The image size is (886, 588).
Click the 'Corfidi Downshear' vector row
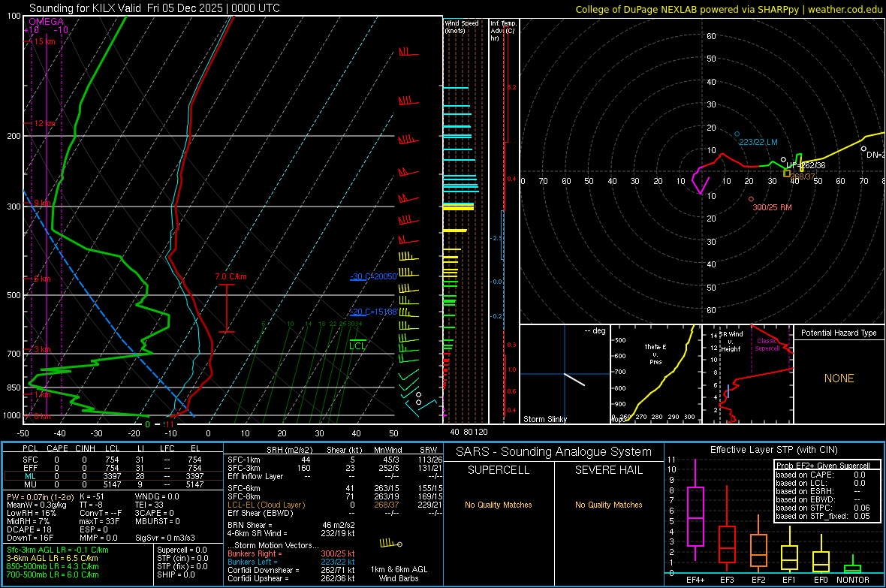click(x=291, y=570)
